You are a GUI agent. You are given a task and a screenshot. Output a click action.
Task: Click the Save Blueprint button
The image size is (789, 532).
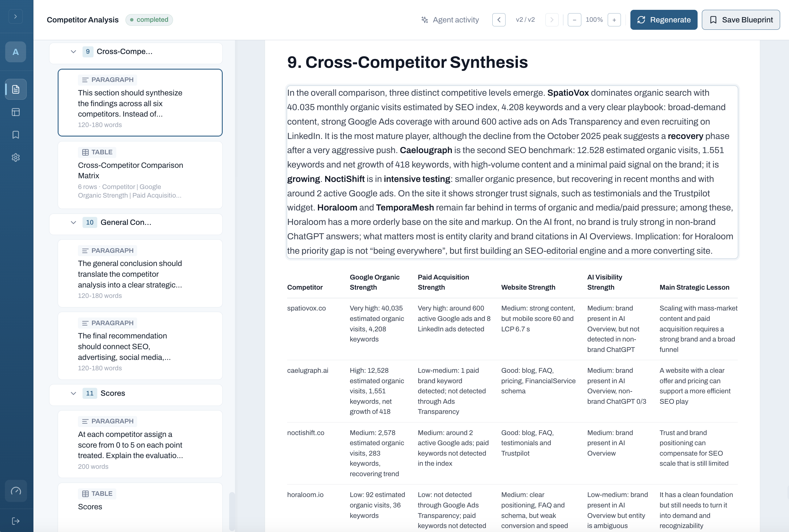pyautogui.click(x=741, y=20)
